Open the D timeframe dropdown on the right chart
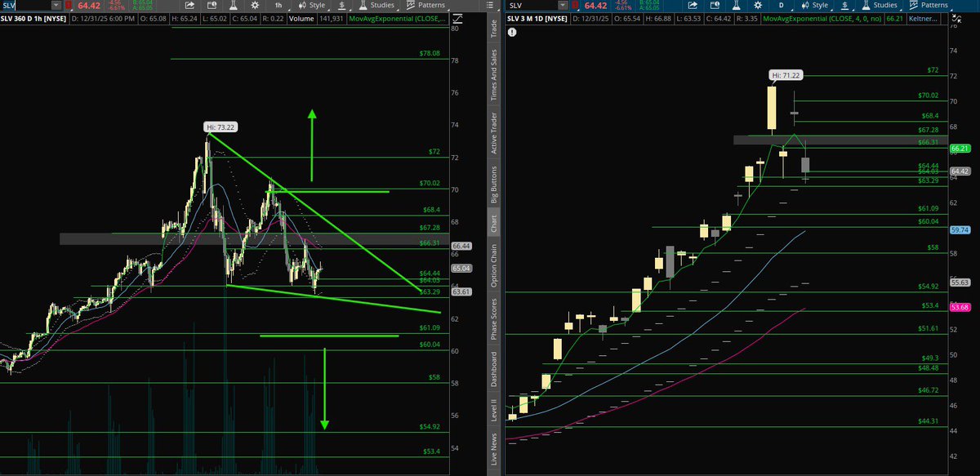This screenshot has height=476, width=980. (782, 6)
